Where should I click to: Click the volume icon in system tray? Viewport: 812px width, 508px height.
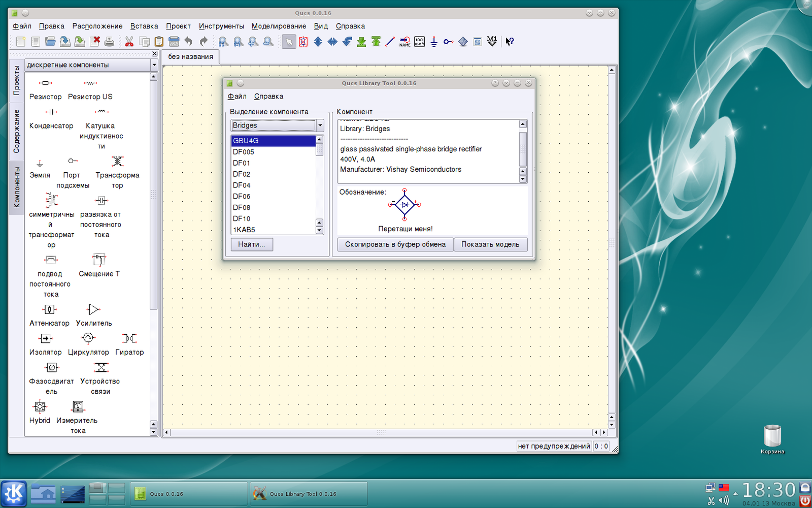[724, 501]
